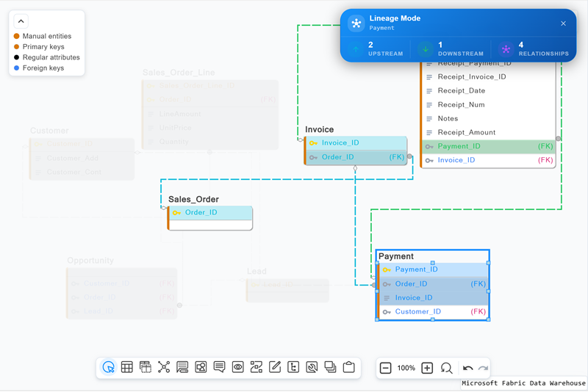The height and width of the screenshot is (392, 588).
Task: Select the Invoice entity title
Action: point(319,129)
